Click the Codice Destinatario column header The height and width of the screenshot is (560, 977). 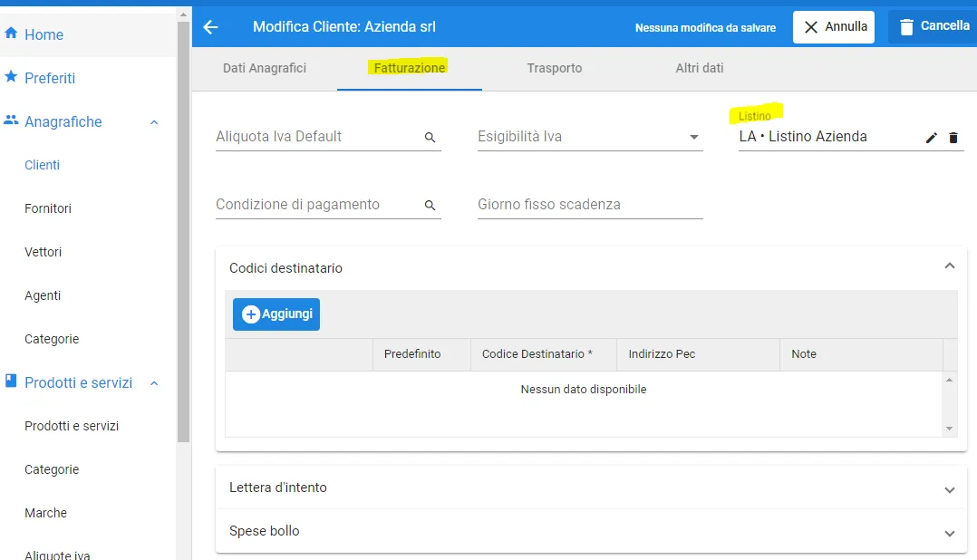coord(544,353)
